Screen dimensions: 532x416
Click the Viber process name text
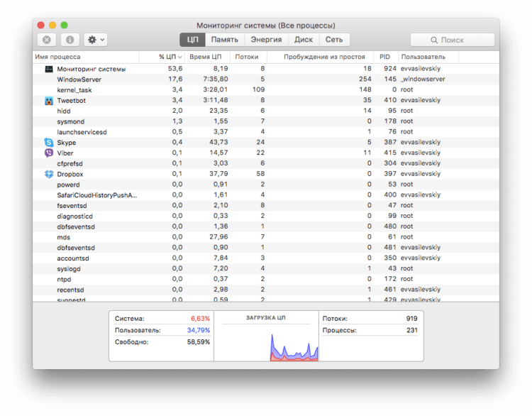[65, 153]
